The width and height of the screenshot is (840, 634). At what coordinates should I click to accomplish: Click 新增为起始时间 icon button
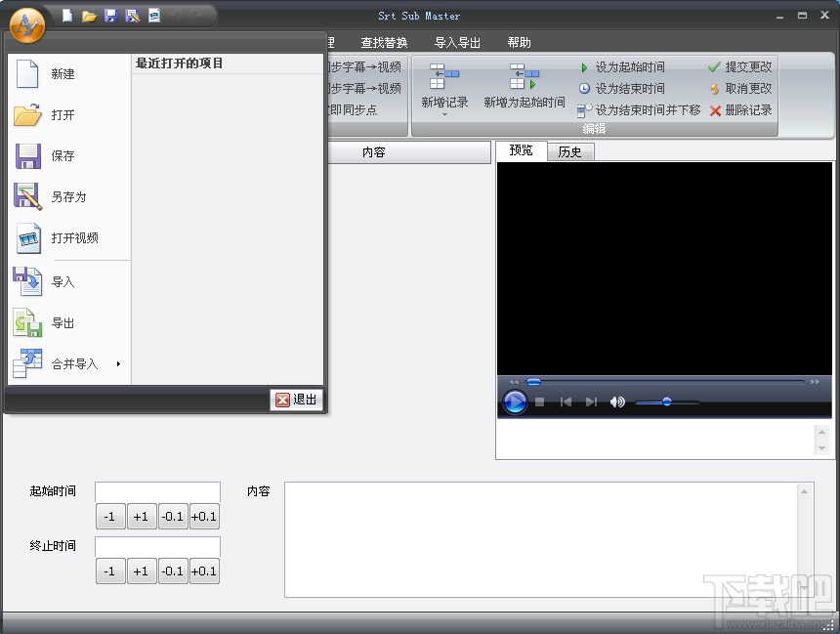pos(524,86)
